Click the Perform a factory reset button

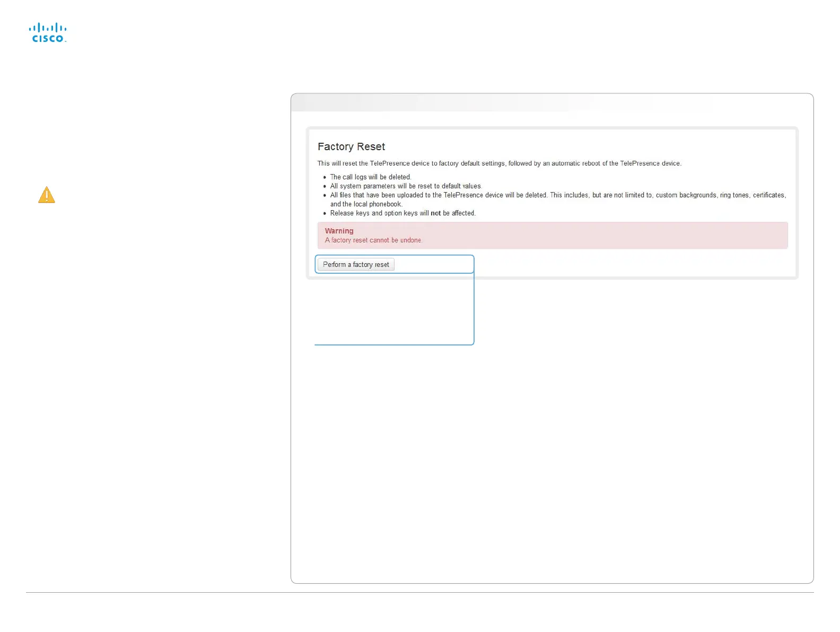[x=356, y=264]
